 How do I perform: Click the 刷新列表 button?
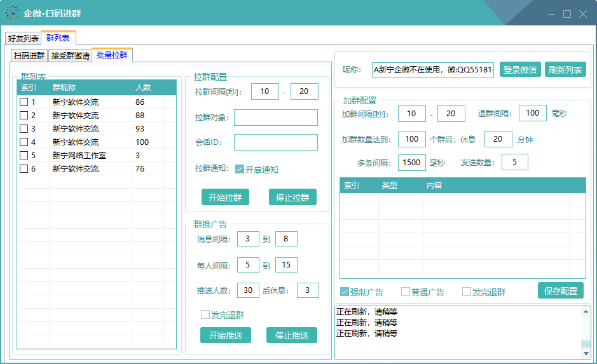coord(565,70)
